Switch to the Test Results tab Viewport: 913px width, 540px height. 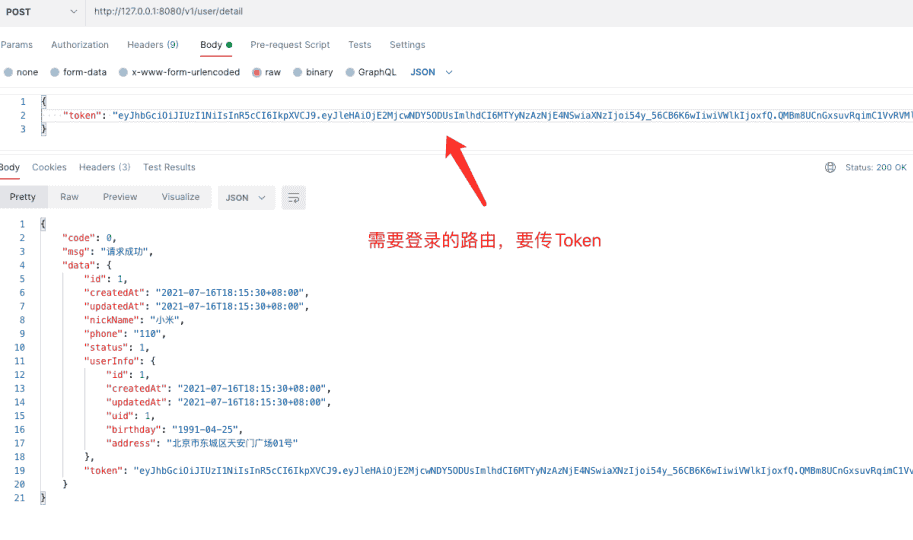[x=169, y=167]
